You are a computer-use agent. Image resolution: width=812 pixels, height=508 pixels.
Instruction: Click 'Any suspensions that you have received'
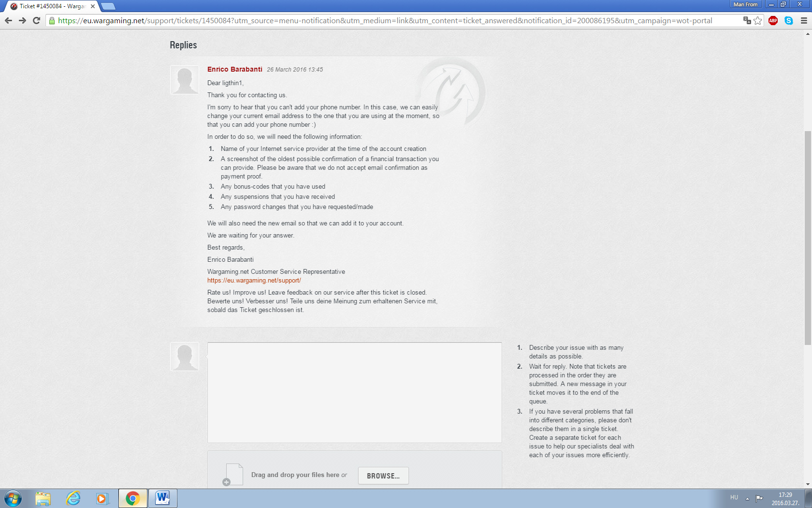point(278,197)
